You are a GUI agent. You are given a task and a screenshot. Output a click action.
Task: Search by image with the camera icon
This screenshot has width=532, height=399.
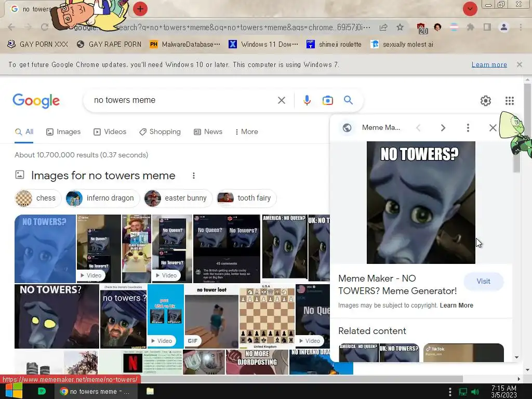coord(327,100)
